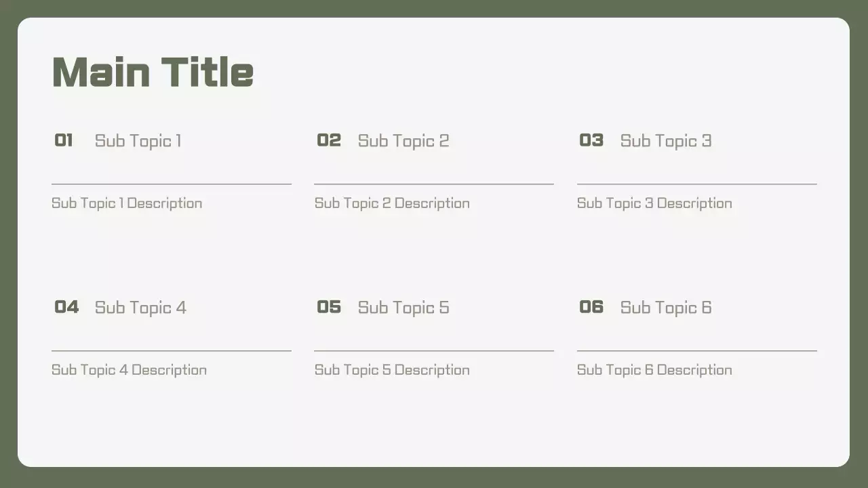Click the Sub Topic 1 heading

(x=138, y=141)
